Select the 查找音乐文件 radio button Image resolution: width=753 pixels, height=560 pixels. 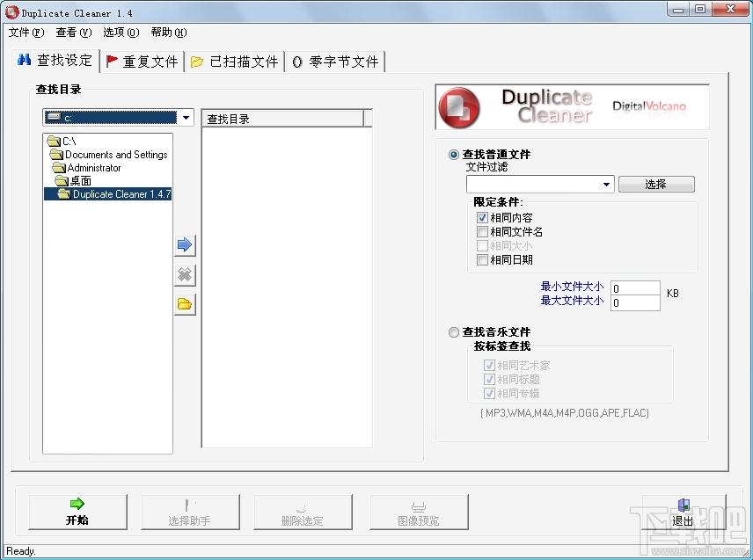coord(453,332)
